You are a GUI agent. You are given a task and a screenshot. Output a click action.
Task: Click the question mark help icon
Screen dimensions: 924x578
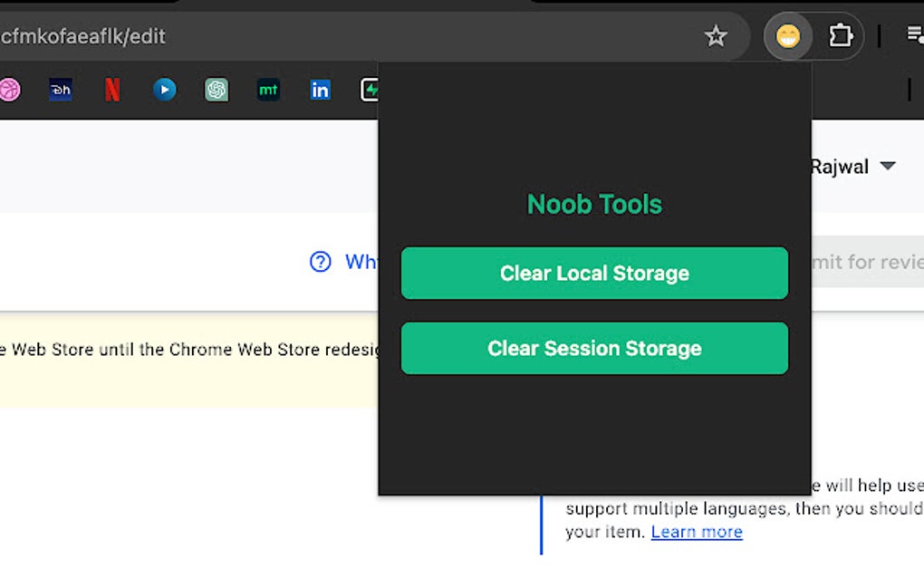tap(320, 261)
